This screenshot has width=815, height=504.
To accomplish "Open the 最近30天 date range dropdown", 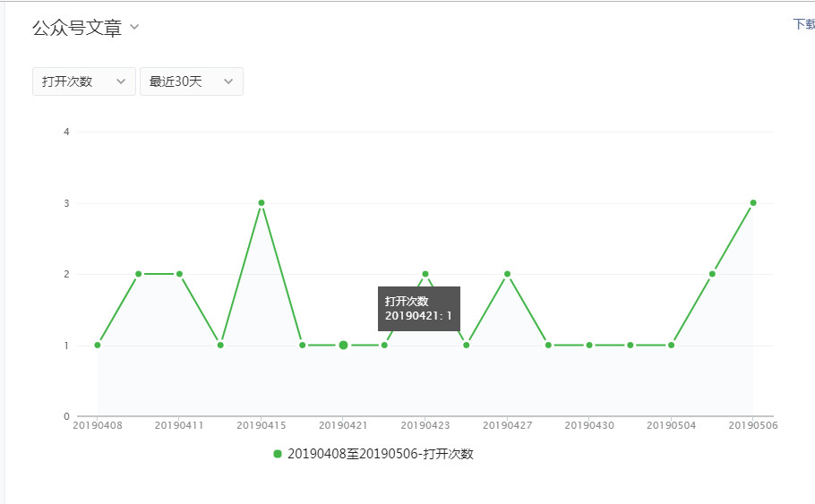I will coord(192,81).
